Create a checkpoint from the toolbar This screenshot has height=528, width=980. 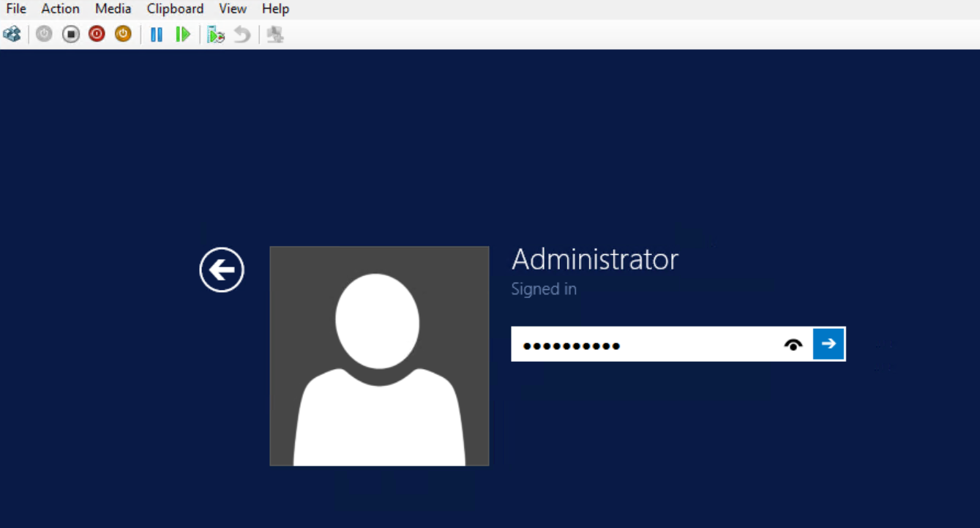point(215,34)
